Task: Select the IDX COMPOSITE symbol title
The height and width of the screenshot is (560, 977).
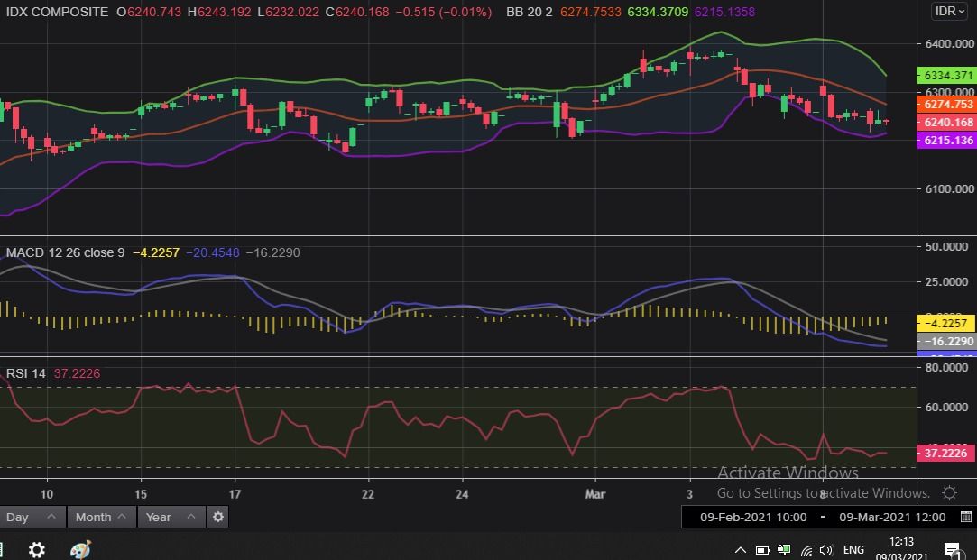Action: 55,12
